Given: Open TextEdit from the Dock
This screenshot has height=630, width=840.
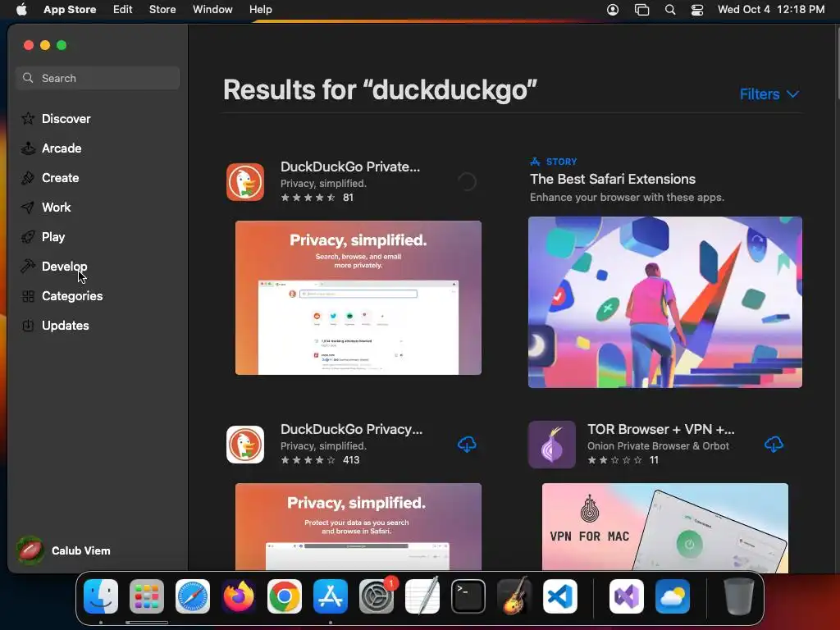Looking at the screenshot, I should click(422, 596).
